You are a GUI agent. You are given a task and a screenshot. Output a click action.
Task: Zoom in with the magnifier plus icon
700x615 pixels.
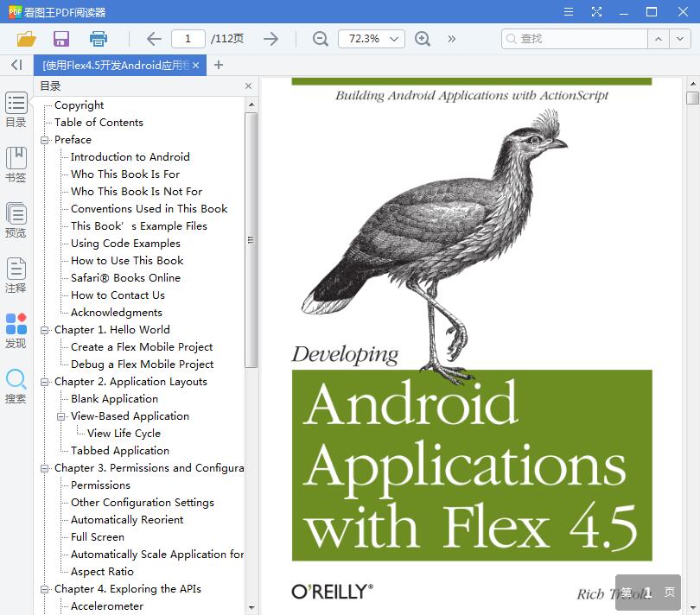pos(423,39)
